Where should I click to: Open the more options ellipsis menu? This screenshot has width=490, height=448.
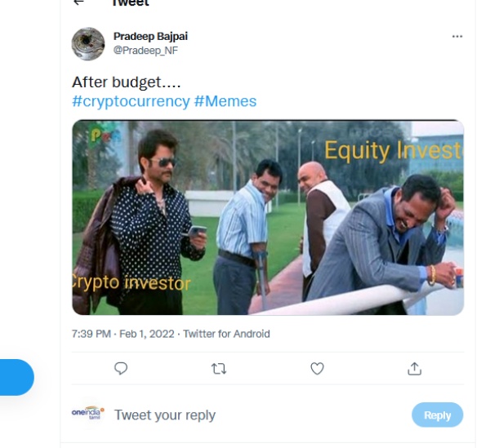click(x=457, y=37)
